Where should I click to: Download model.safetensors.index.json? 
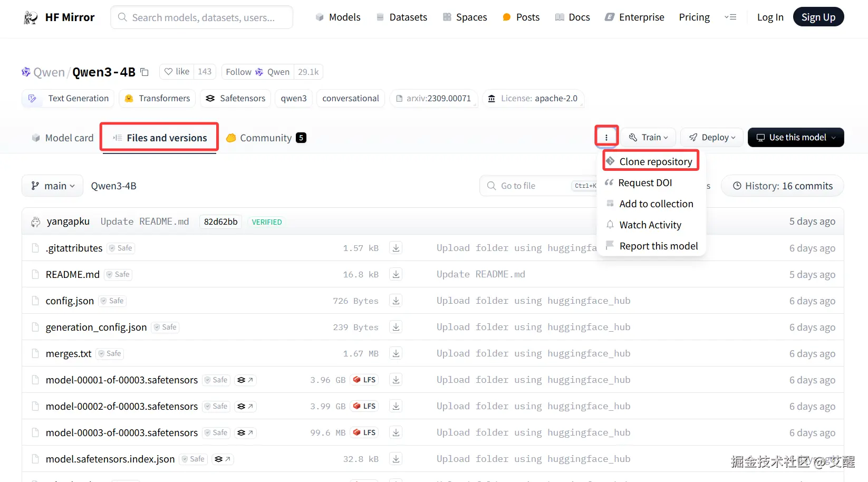coord(396,459)
